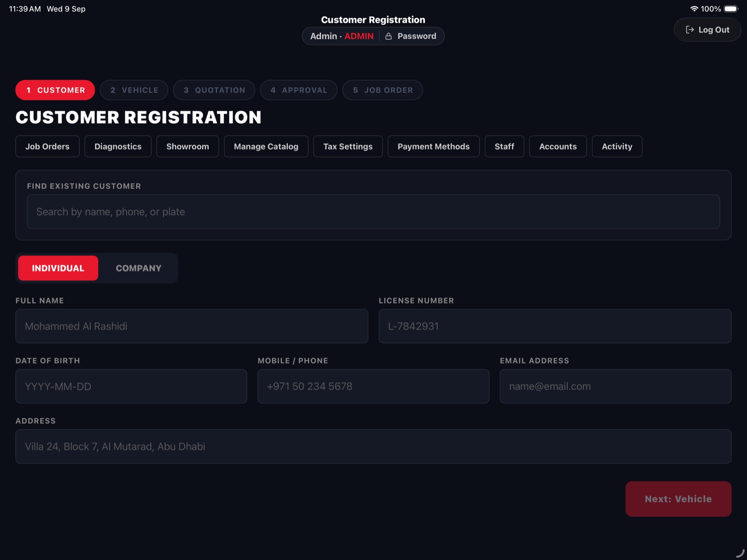Open Manage Catalog

coord(266,147)
